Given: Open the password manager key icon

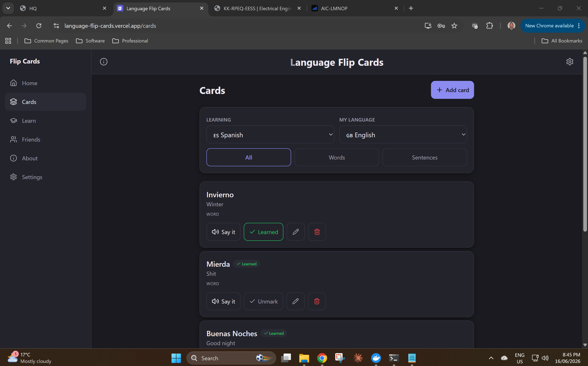Looking at the screenshot, I should 441,26.
